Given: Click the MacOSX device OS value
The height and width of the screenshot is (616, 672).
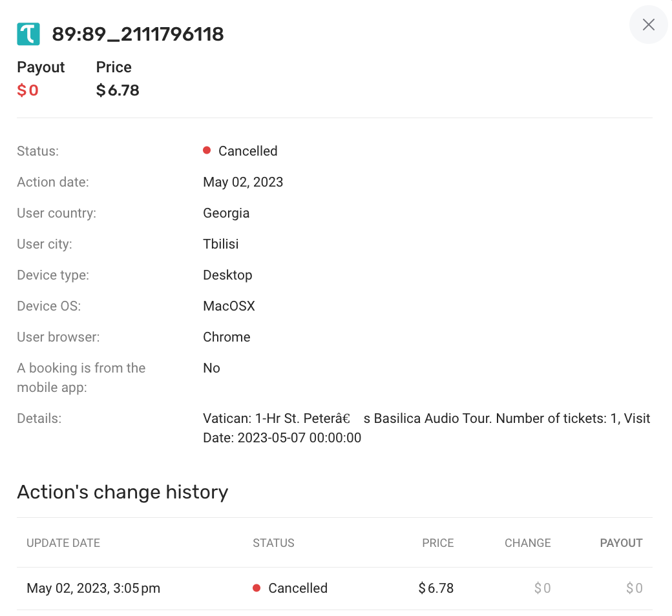Looking at the screenshot, I should [229, 306].
